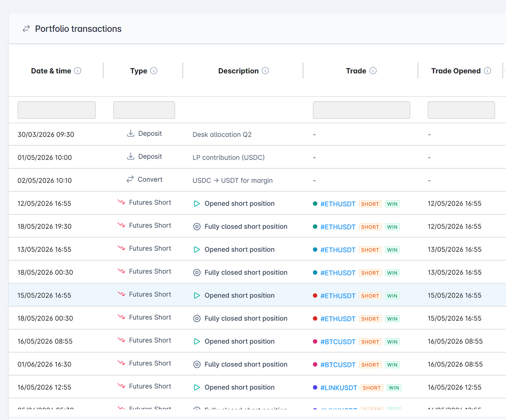The image size is (506, 420).
Task: Open the Description column info icon
Action: click(x=265, y=70)
